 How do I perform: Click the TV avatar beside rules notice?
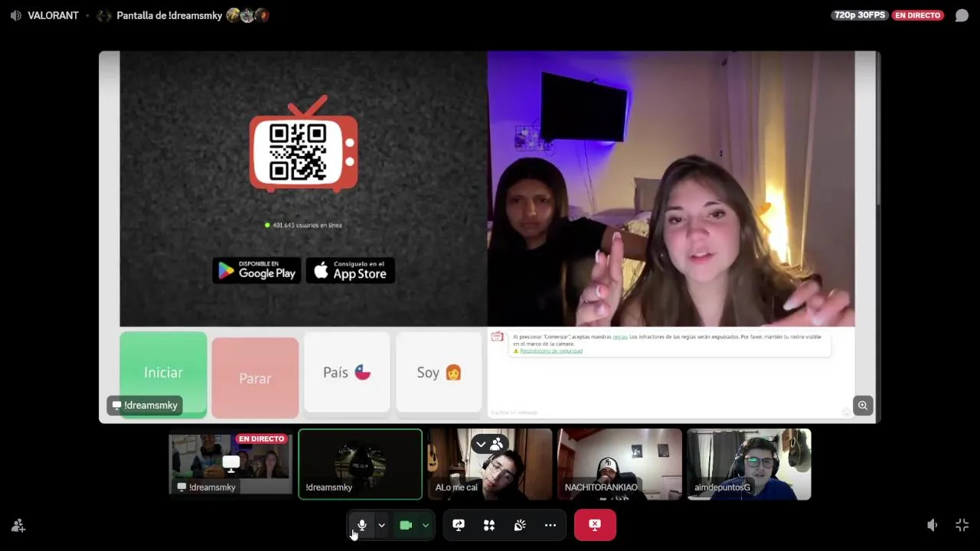pos(497,337)
